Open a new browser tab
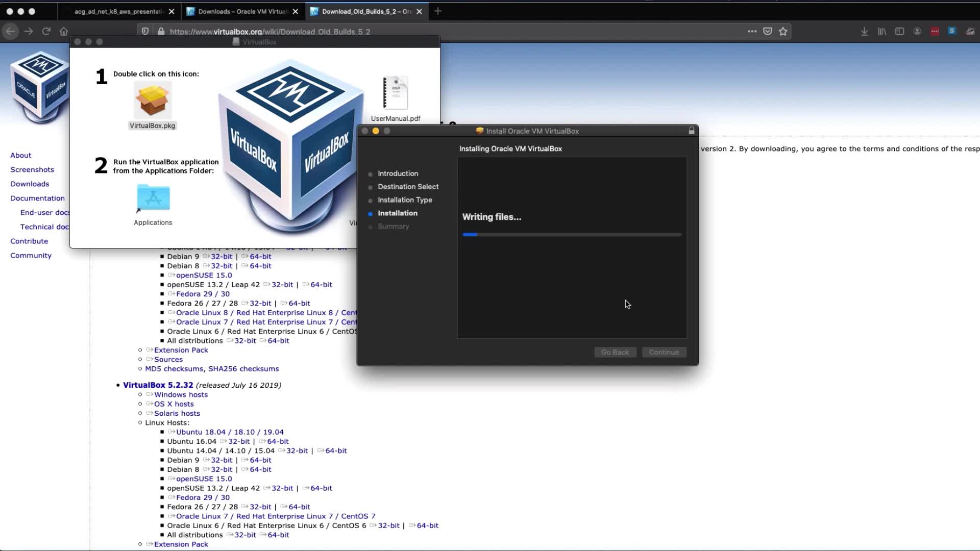The image size is (980, 551). tap(438, 11)
